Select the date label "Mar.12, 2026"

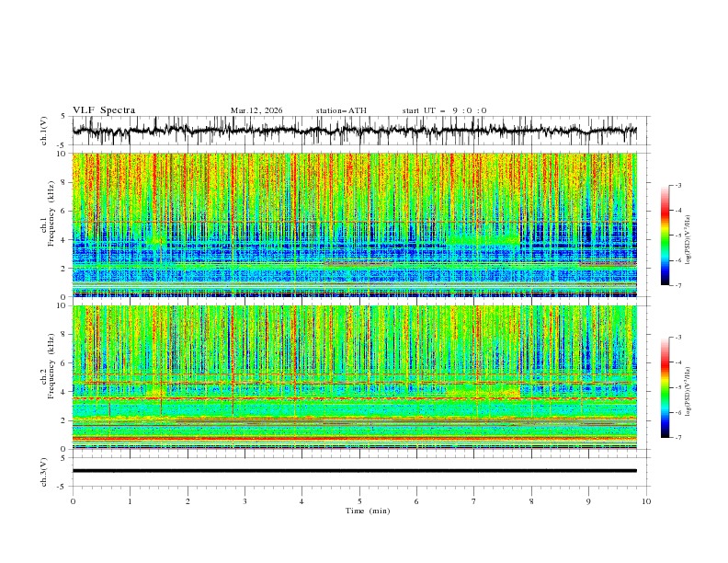tap(256, 110)
